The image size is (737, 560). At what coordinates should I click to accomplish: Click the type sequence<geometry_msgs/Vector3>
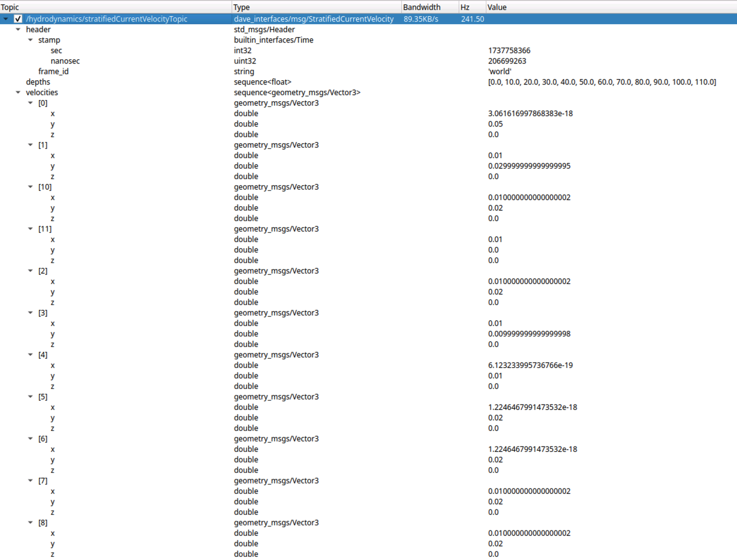click(x=297, y=92)
